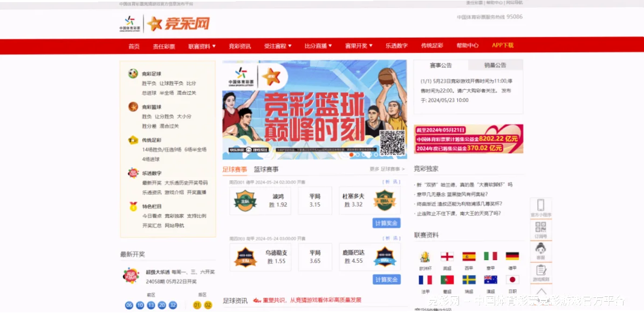Click the 杜塞多夫 team badge

pyautogui.click(x=384, y=201)
